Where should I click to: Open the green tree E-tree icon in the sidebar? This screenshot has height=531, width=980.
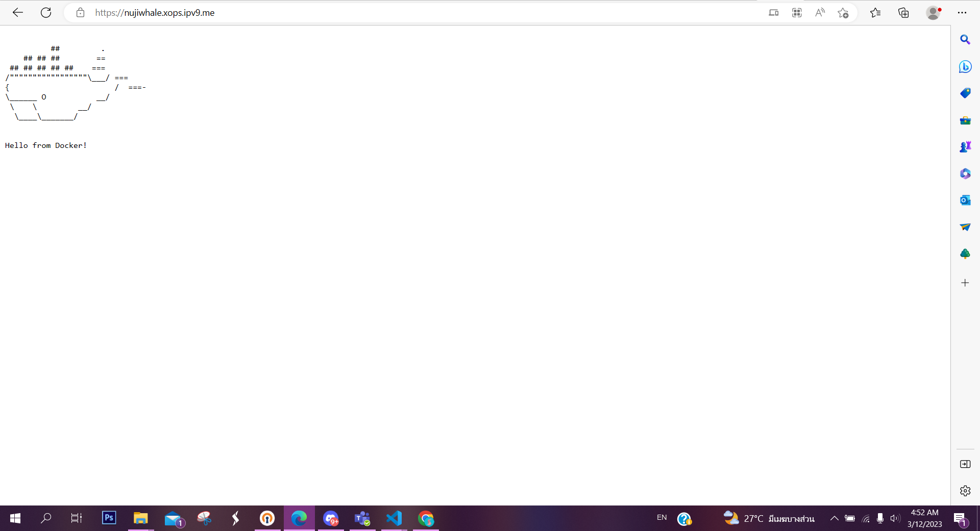click(x=965, y=254)
